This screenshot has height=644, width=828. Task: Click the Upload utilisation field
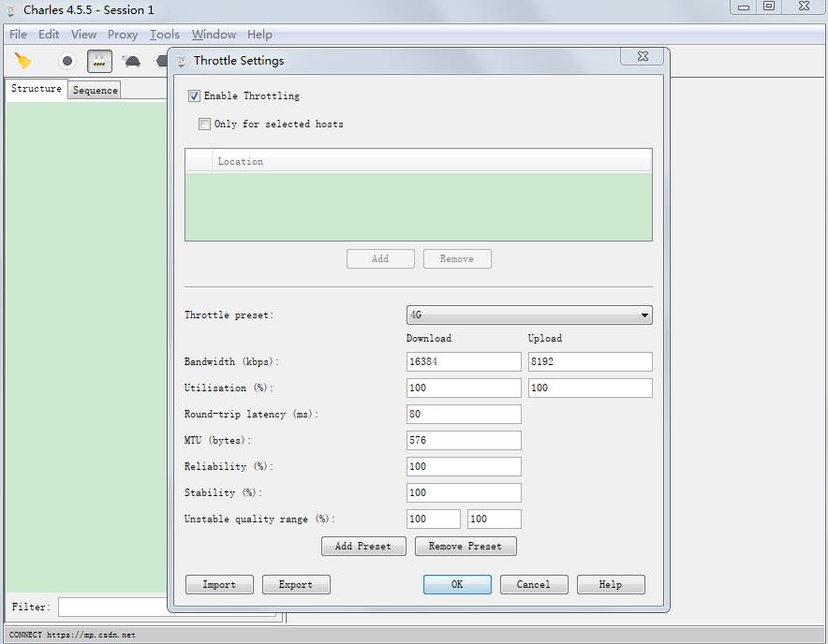[590, 388]
